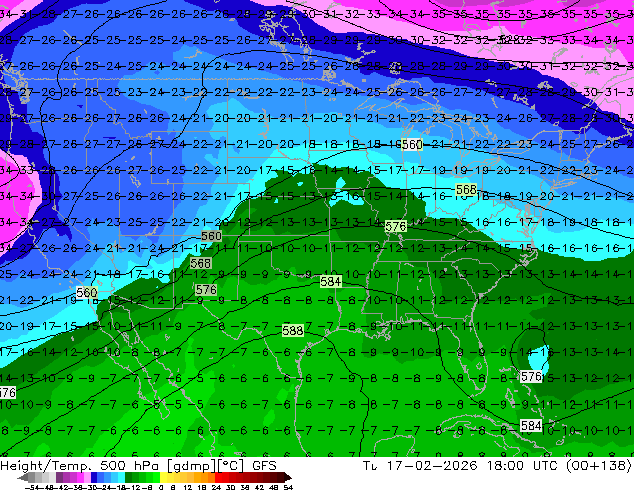
Task: Pick the bright red segment of the legend
Action: (218, 477)
